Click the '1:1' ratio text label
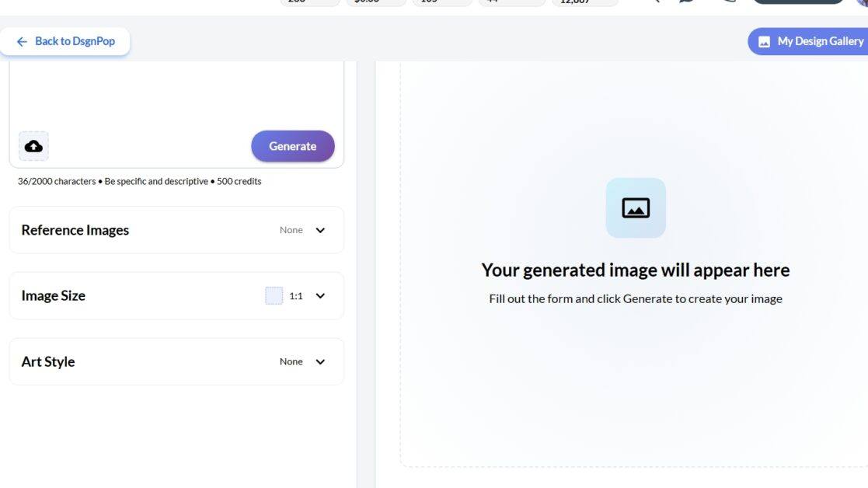Image resolution: width=868 pixels, height=488 pixels. (x=296, y=296)
